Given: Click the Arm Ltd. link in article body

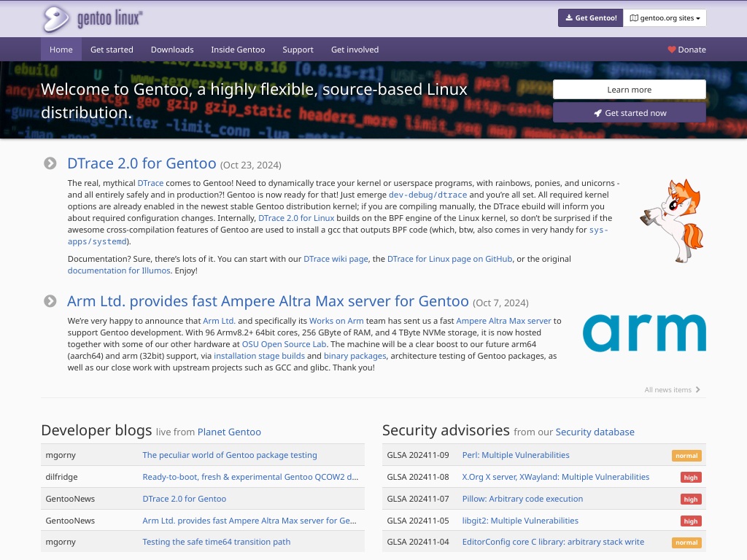Looking at the screenshot, I should [x=219, y=321].
